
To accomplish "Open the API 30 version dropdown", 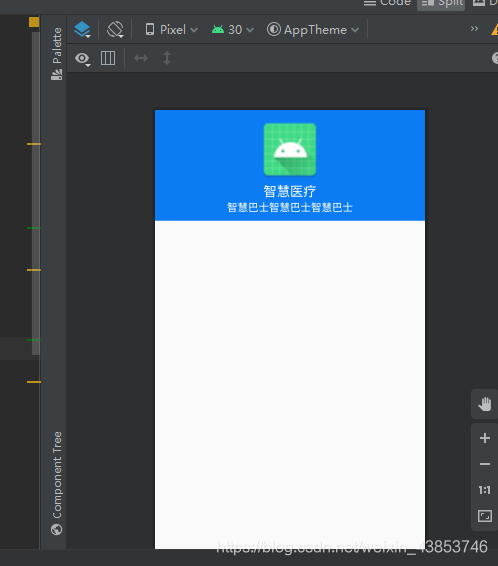I will 233,30.
